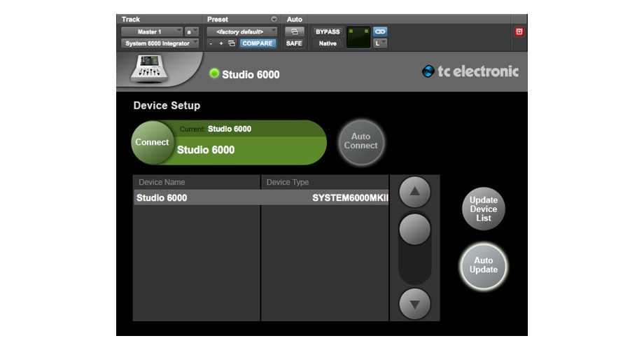Click the green connection status indicator

click(x=214, y=73)
